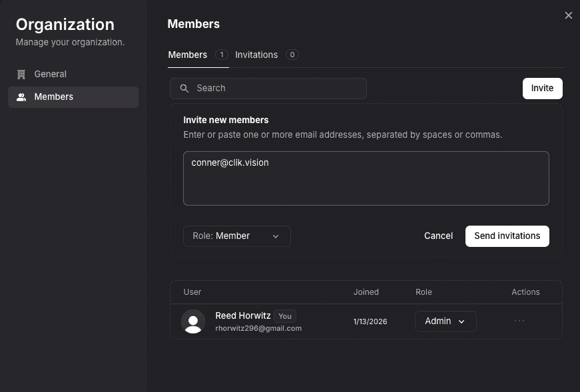
Task: Open the Admin role dropdown
Action: pyautogui.click(x=445, y=321)
